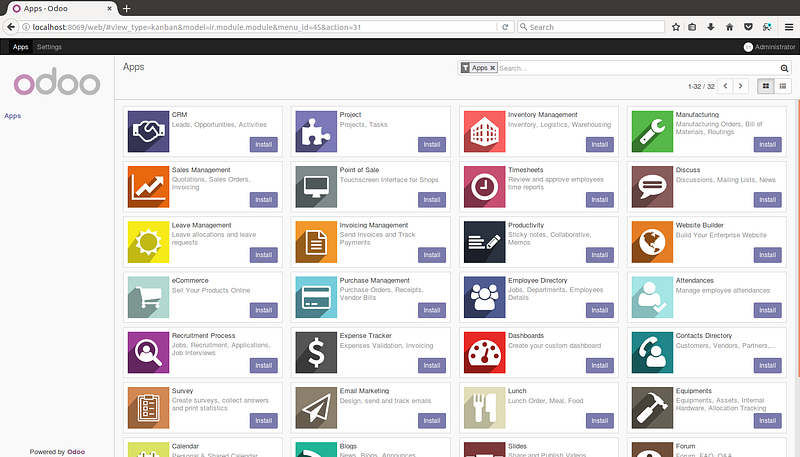Go to the browser home icon
Image resolution: width=800 pixels, height=457 pixels.
coord(730,27)
